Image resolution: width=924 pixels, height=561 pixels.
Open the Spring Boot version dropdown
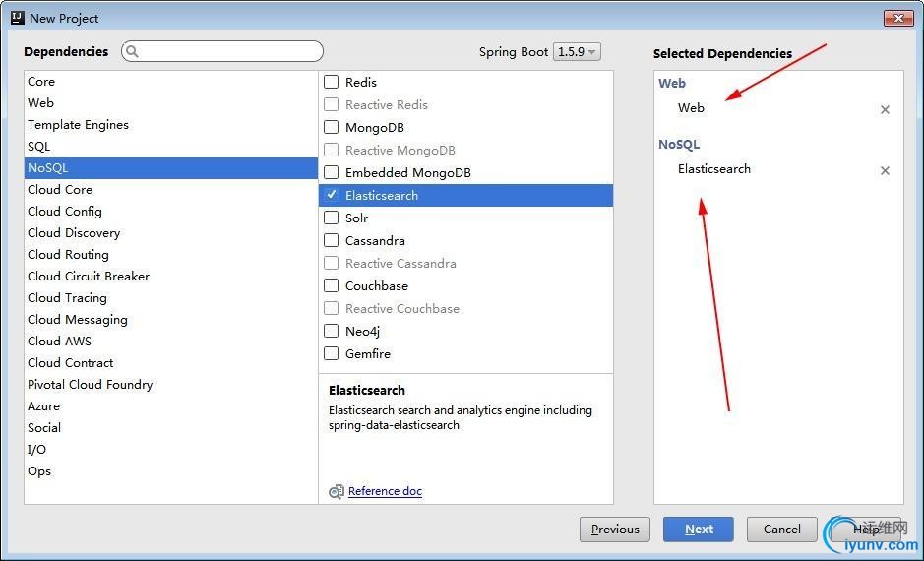[x=577, y=52]
